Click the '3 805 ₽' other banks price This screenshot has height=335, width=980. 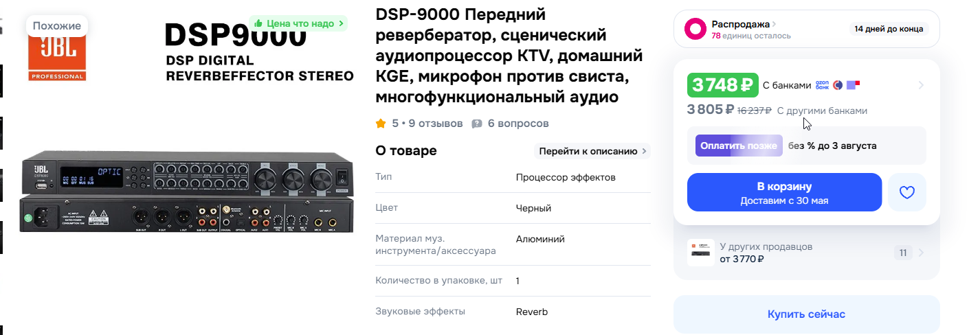pyautogui.click(x=711, y=110)
